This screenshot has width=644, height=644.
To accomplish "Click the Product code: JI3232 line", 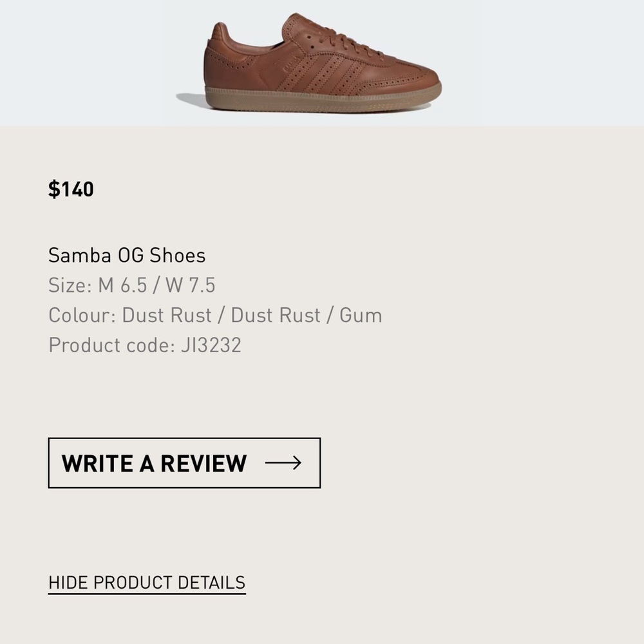I will (x=144, y=345).
